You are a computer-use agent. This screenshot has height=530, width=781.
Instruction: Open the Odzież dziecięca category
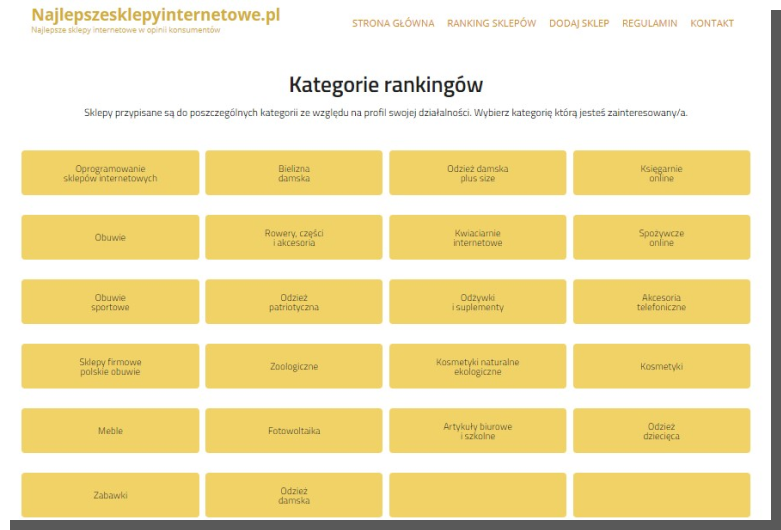pyautogui.click(x=661, y=430)
